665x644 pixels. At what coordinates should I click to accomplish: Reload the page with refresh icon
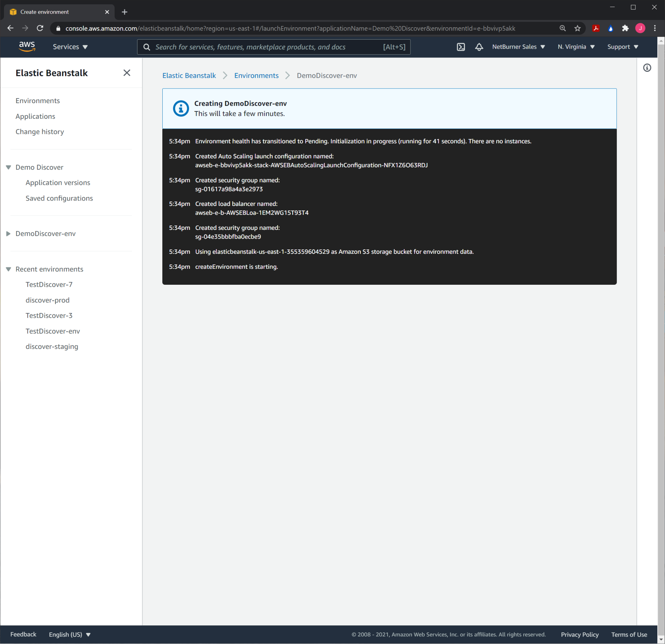(40, 29)
